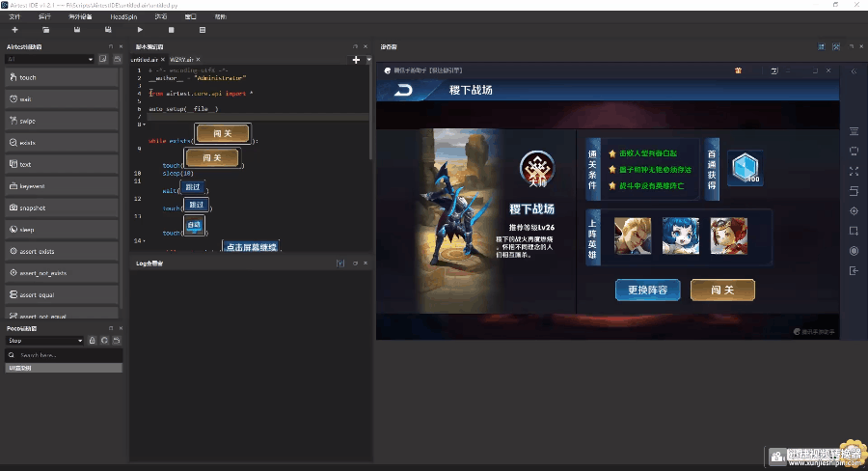Refresh the Poco UI tree
Screen dimensions: 868x471
coord(104,341)
